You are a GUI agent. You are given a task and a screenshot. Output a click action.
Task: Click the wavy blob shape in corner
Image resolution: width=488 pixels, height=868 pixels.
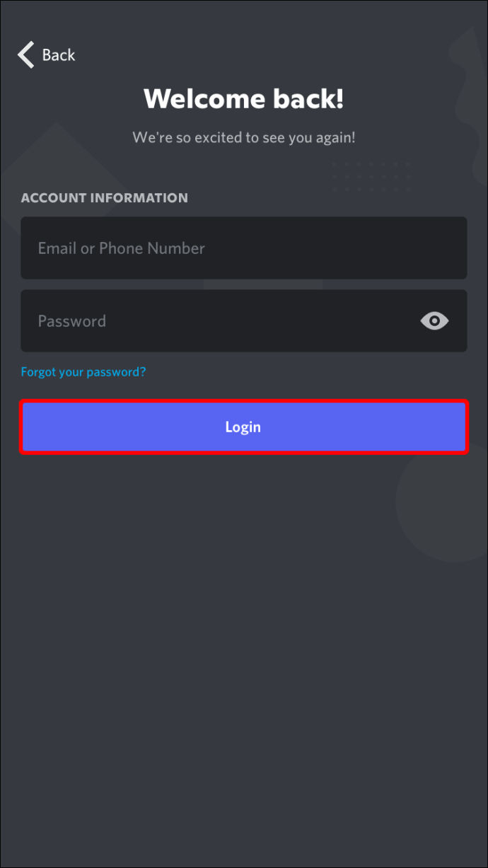click(x=469, y=92)
